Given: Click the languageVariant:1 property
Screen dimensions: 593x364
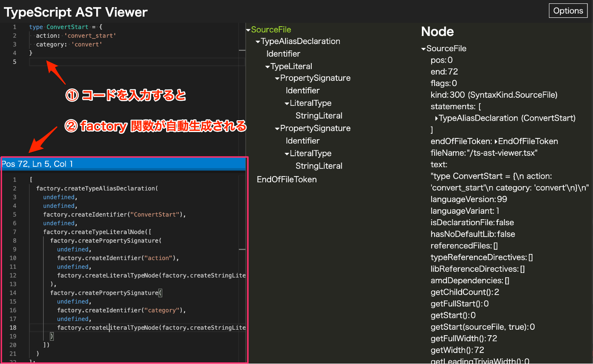Looking at the screenshot, I should point(465,211).
